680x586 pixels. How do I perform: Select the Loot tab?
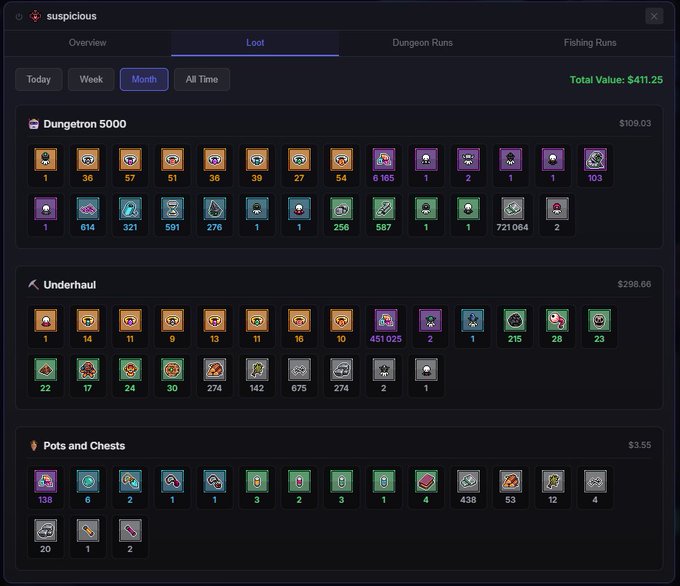pos(255,43)
